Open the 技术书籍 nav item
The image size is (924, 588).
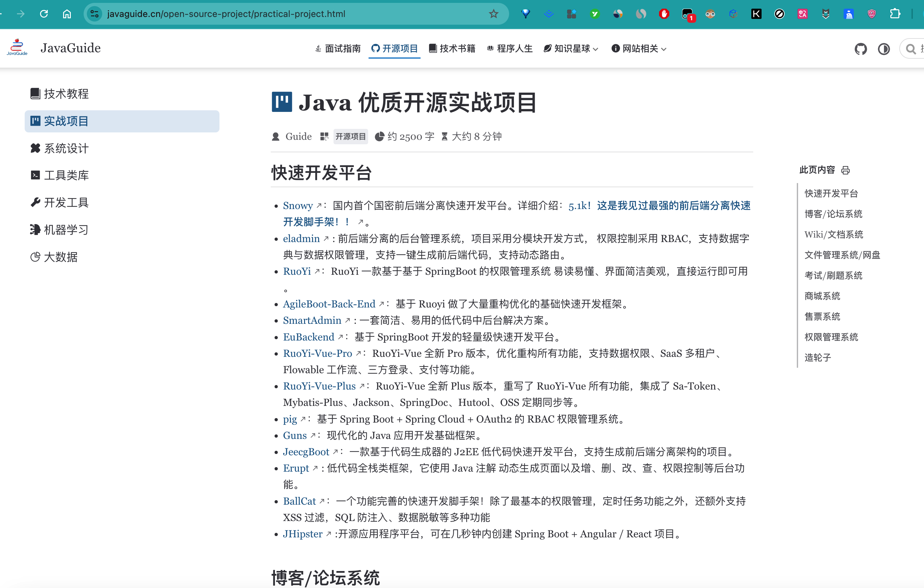pyautogui.click(x=452, y=48)
